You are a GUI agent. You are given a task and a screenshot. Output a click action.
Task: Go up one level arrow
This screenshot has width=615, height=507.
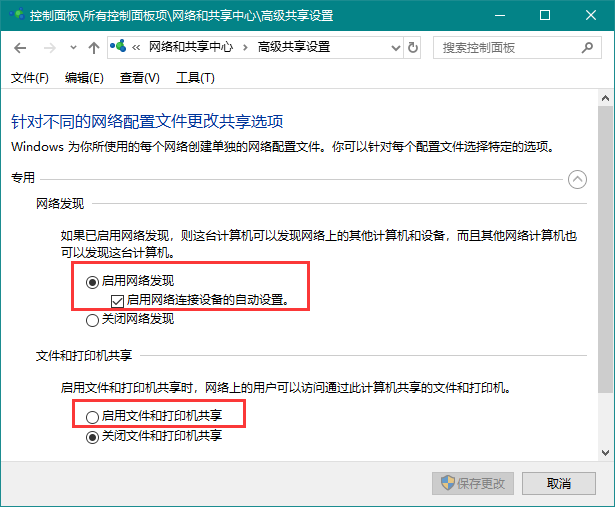point(93,48)
